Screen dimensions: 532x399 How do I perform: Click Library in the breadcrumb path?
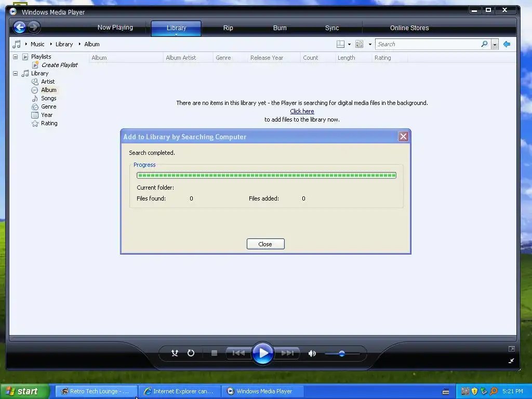click(64, 44)
